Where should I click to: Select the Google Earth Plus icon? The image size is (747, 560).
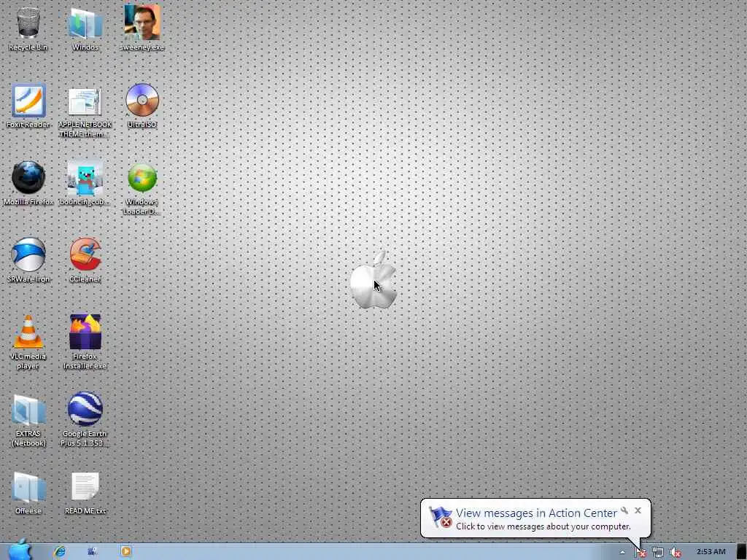[x=85, y=419]
